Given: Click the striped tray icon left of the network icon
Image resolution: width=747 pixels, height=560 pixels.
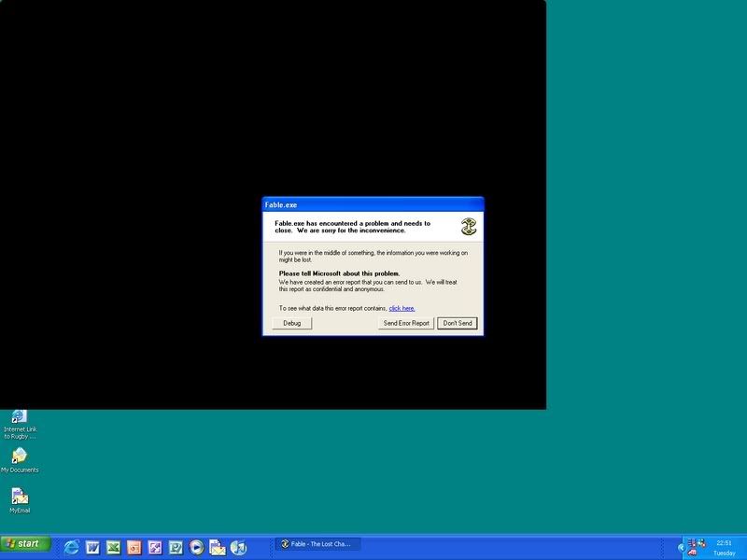Looking at the screenshot, I should (692, 543).
